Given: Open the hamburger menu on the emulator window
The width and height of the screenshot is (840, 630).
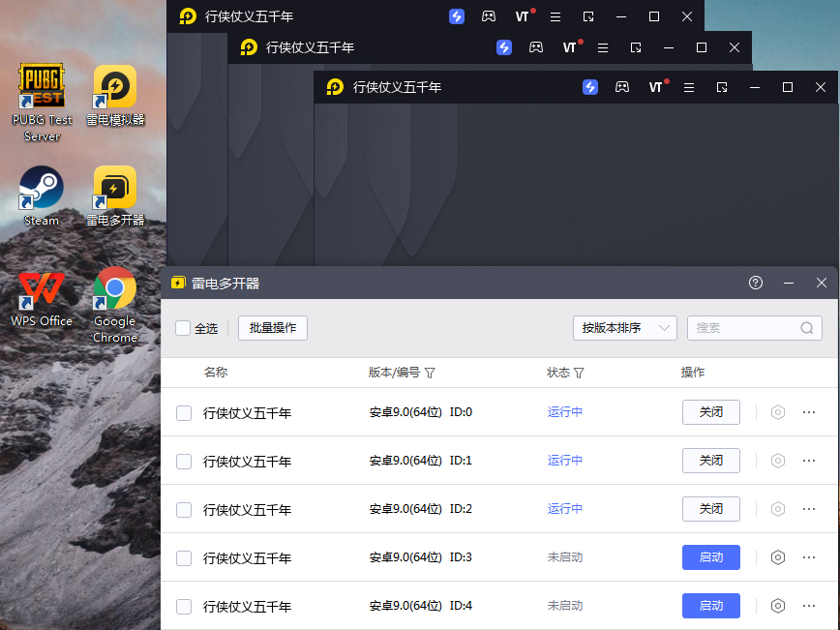Looking at the screenshot, I should (x=555, y=16).
